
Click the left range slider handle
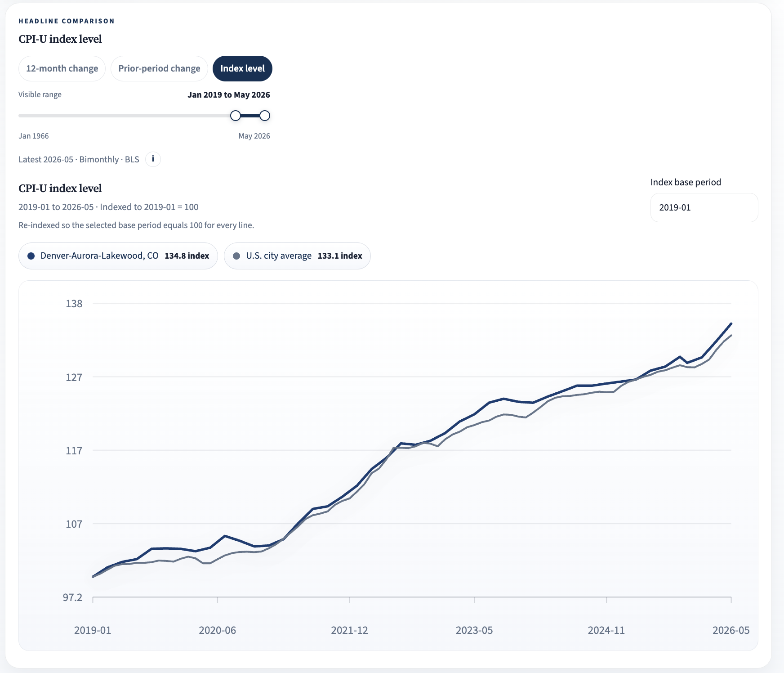[x=236, y=116]
